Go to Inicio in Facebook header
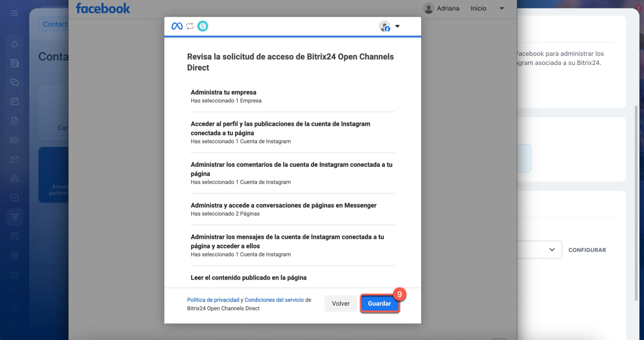This screenshot has width=644, height=340. point(478,8)
